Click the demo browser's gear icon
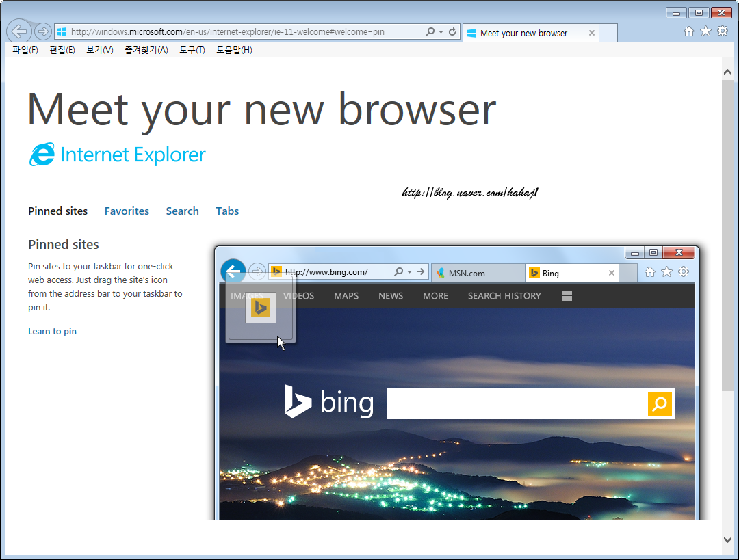Viewport: 739px width, 560px height. [684, 271]
